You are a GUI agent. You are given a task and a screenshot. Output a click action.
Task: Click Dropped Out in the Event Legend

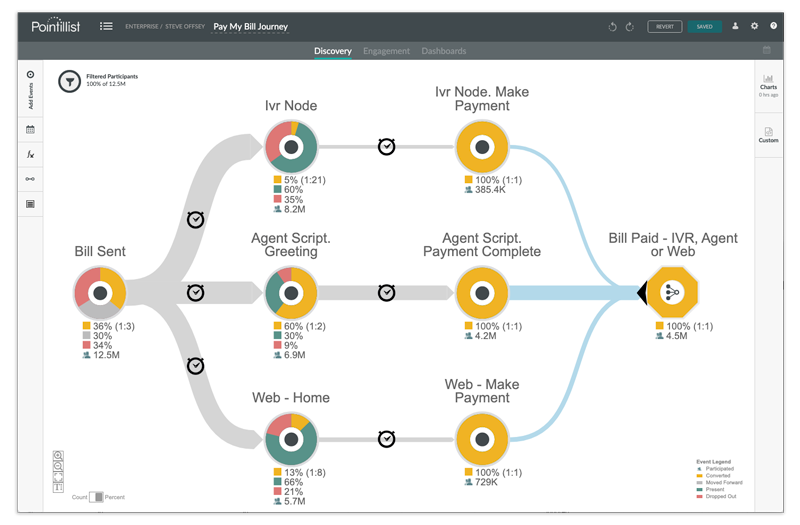click(x=721, y=496)
